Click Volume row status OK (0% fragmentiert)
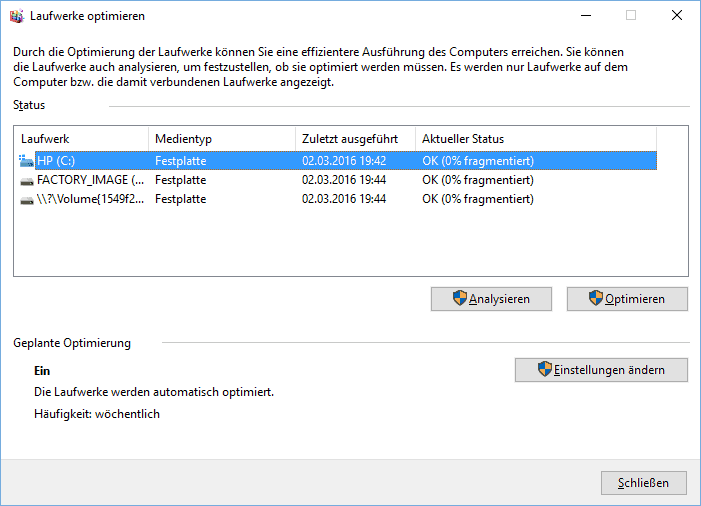 (478, 199)
